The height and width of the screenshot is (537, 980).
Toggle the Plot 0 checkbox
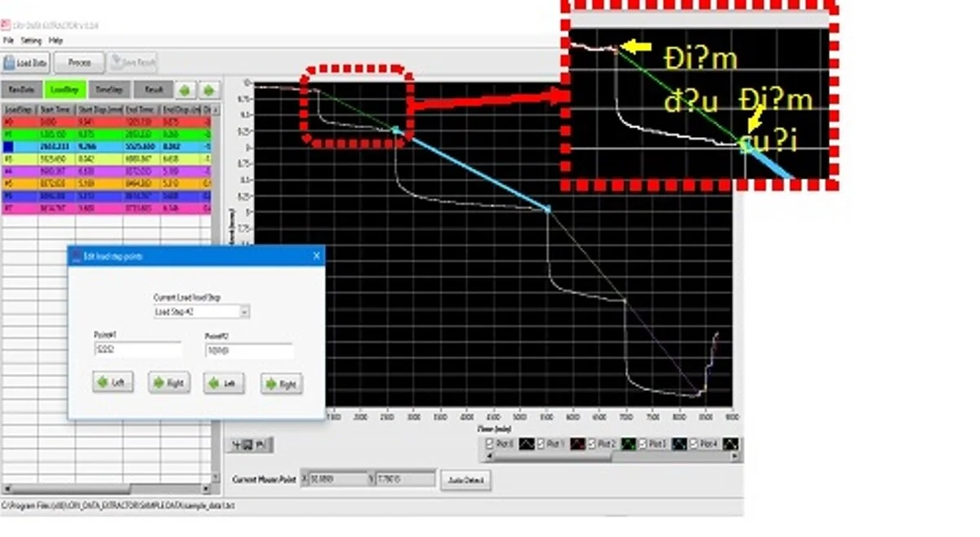[489, 443]
